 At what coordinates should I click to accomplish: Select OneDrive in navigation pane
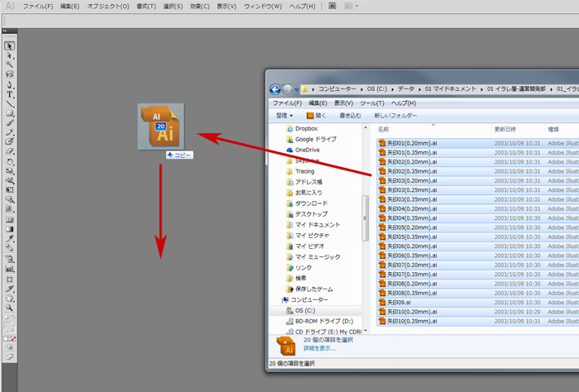304,150
